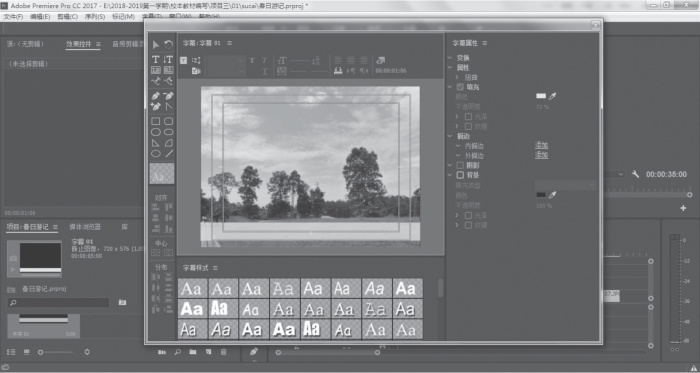The image size is (700, 373).
Task: Toggle the 填充 fill checkbox
Action: click(460, 87)
